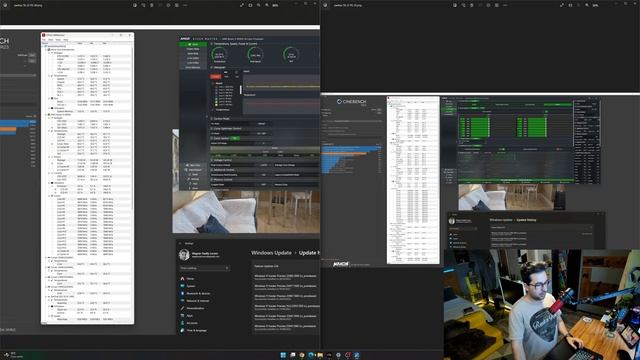The image size is (640, 360).
Task: Click the red button in Ryzen Master histogram section
Action: coord(216,76)
